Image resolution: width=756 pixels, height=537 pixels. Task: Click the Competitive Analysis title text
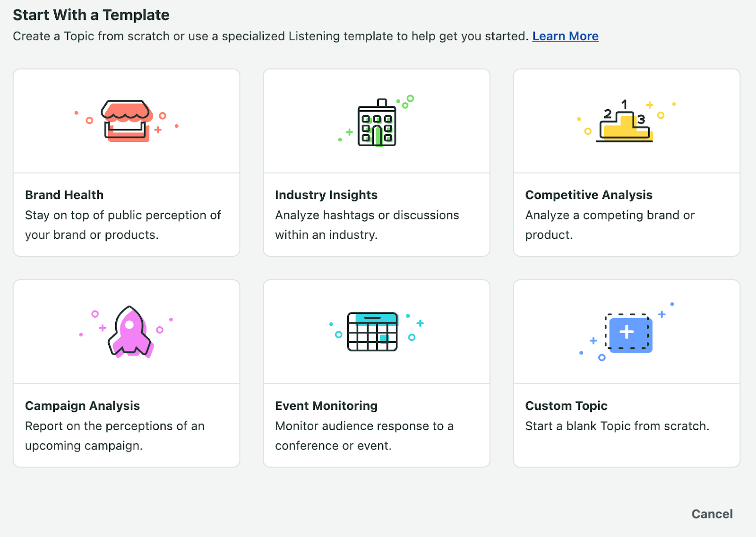click(589, 194)
